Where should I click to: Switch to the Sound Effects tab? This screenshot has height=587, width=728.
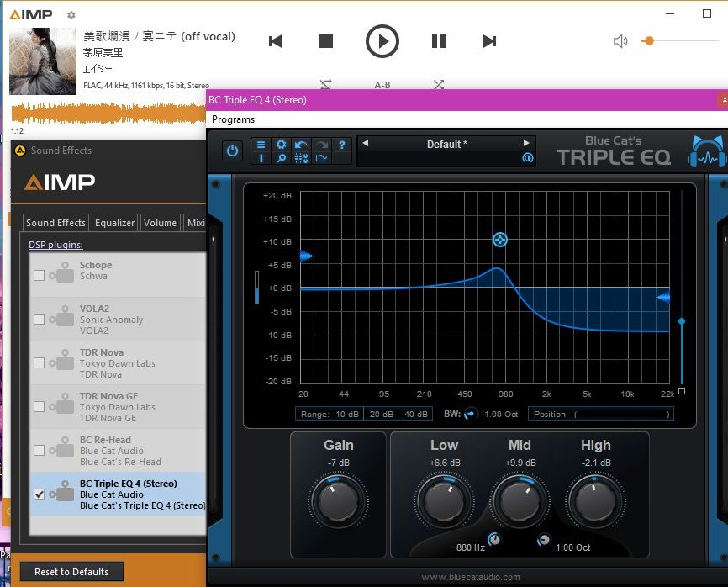tap(55, 223)
